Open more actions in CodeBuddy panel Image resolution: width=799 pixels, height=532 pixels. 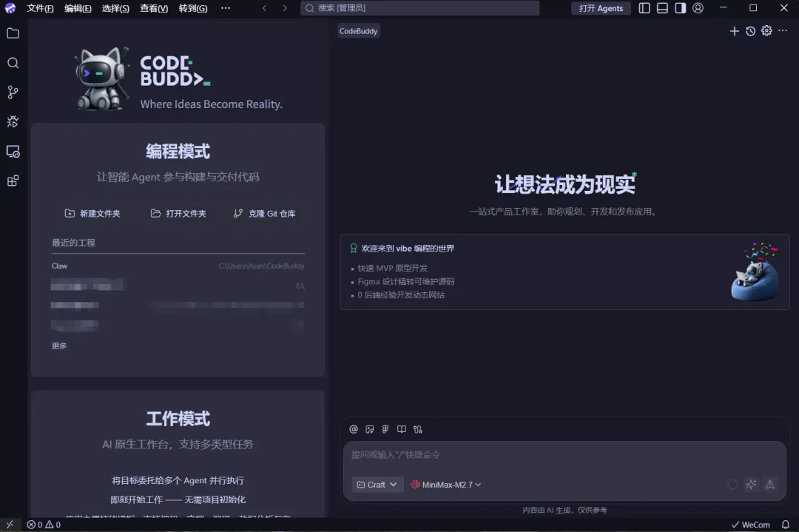click(783, 31)
